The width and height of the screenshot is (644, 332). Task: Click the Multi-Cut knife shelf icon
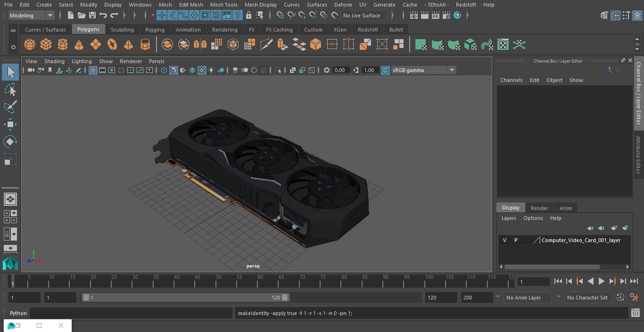click(266, 45)
